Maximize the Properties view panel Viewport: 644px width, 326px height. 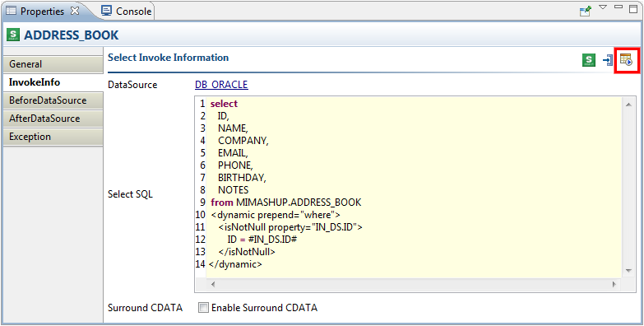coord(633,9)
